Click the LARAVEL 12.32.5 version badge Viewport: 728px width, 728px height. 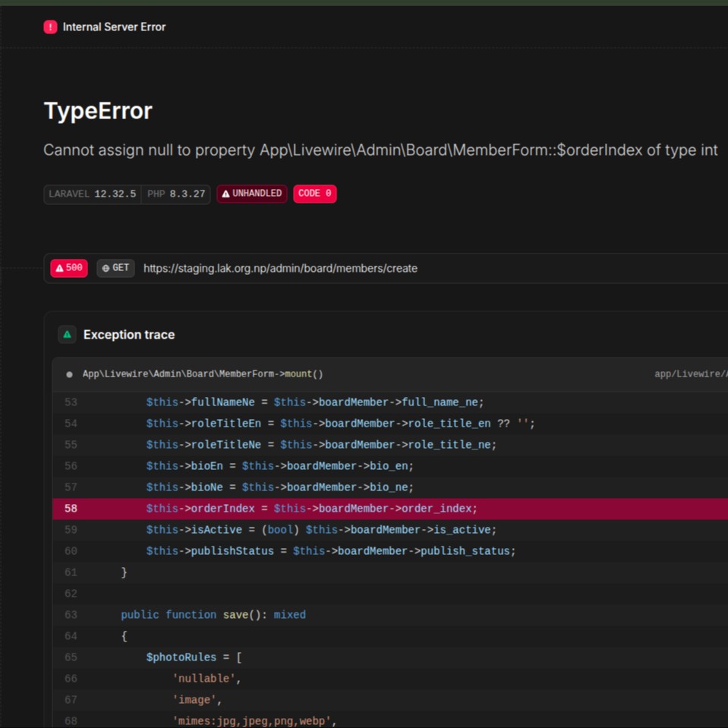point(93,194)
